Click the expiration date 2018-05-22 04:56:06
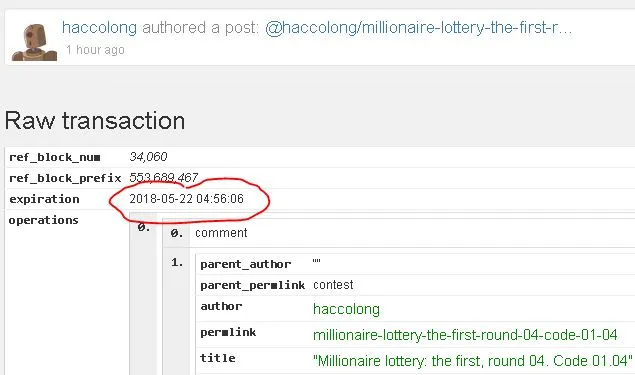Viewport: 635px width, 375px height. (186, 199)
